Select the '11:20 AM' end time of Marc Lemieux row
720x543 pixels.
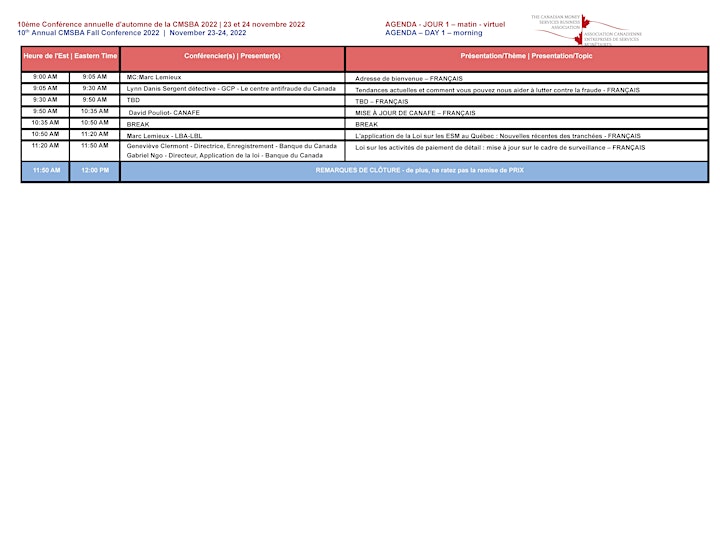click(x=95, y=134)
